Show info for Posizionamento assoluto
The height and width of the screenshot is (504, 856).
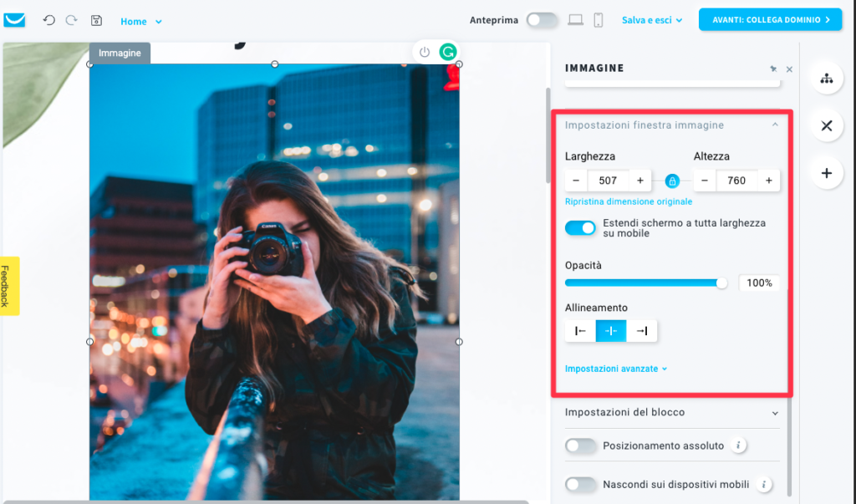click(x=738, y=445)
